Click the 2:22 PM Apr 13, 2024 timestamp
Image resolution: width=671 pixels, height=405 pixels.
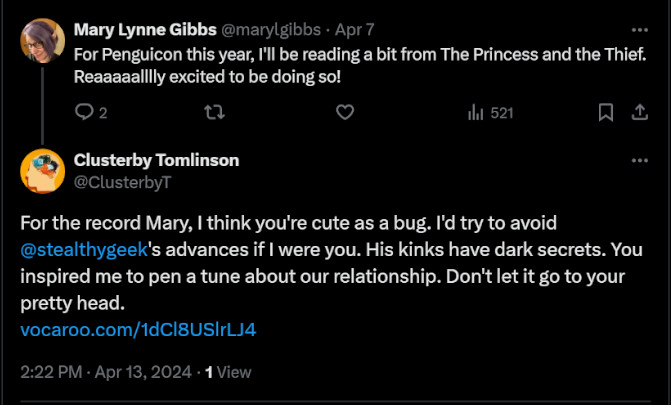click(106, 372)
